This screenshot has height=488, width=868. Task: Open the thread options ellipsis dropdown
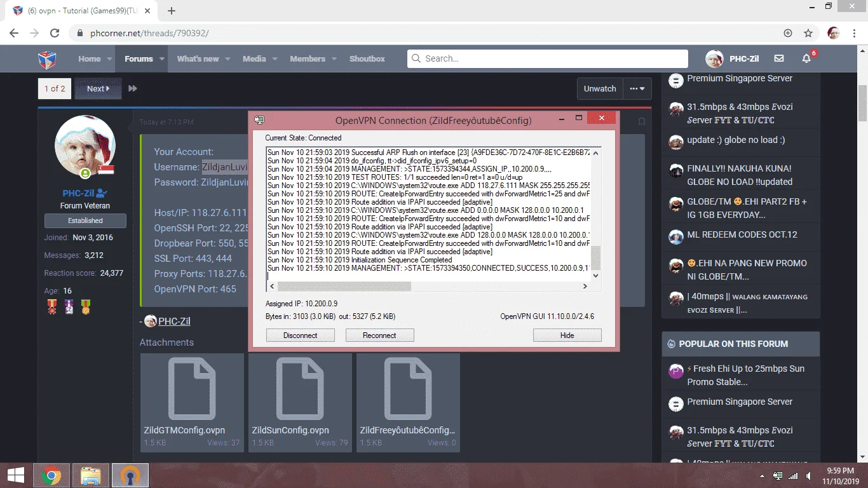click(637, 89)
